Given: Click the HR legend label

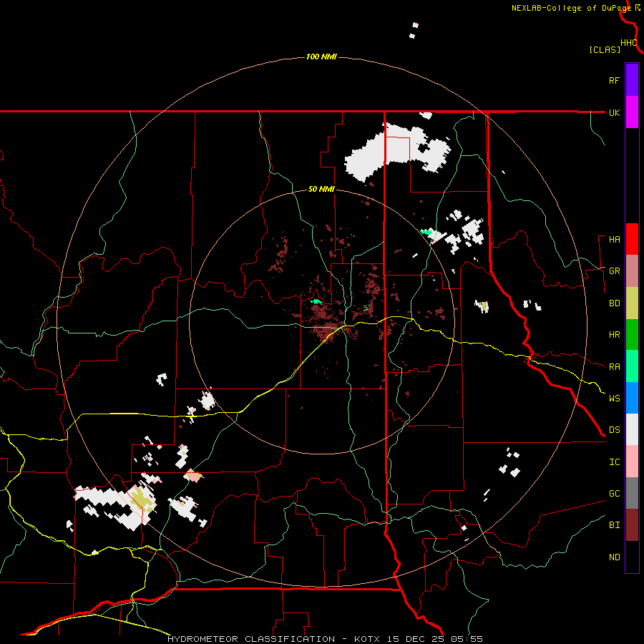Looking at the screenshot, I should [614, 335].
